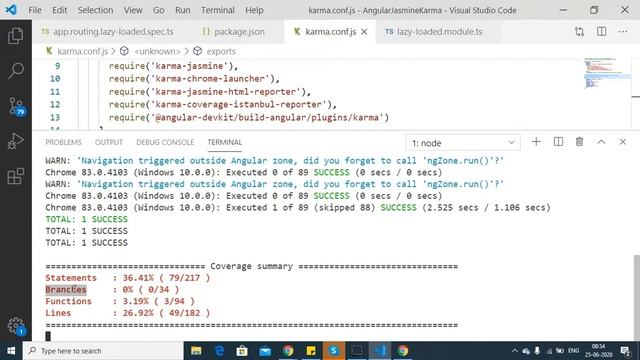This screenshot has height=360, width=640.
Task: Show the DEBUG CONSOLE panel tab
Action: click(x=165, y=142)
